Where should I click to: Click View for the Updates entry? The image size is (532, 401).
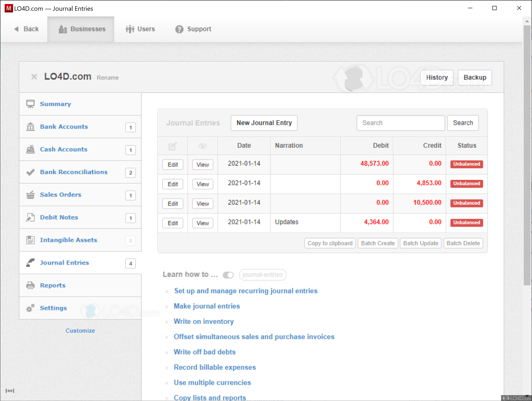[203, 223]
